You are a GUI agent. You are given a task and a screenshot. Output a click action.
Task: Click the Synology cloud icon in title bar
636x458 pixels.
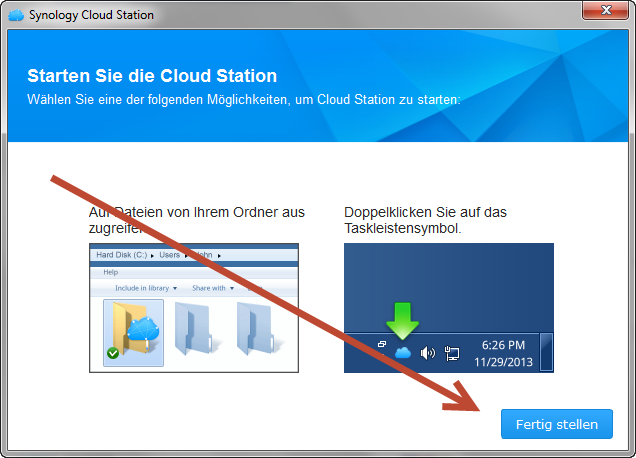[x=15, y=15]
